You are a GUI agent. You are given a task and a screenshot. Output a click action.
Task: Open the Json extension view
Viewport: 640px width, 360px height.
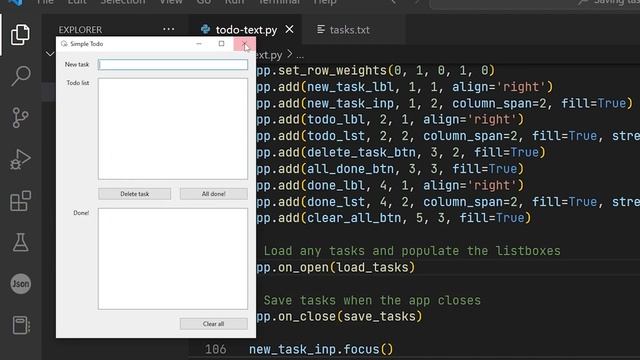pos(20,284)
